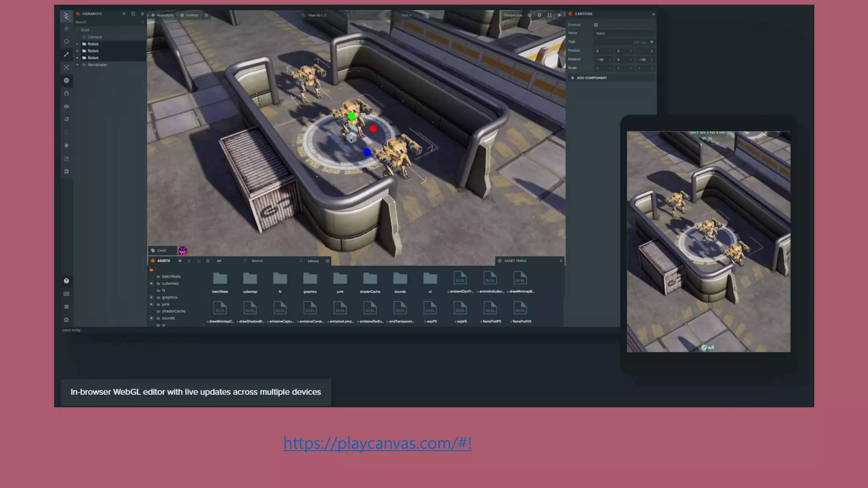Delete asset with Assets trash icon

(189, 261)
